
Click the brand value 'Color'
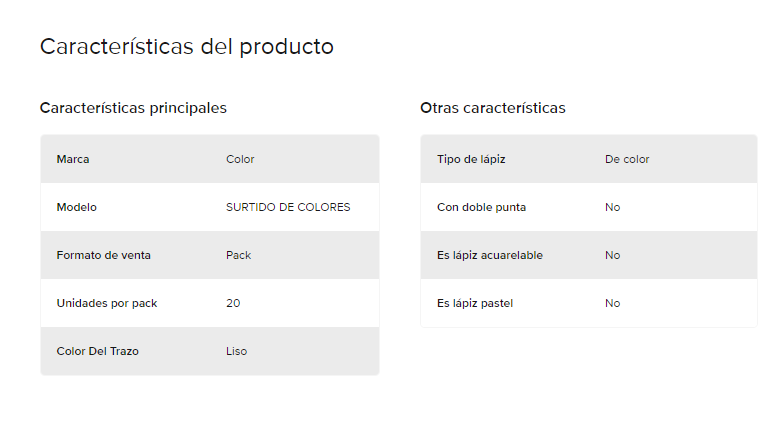[x=240, y=159]
